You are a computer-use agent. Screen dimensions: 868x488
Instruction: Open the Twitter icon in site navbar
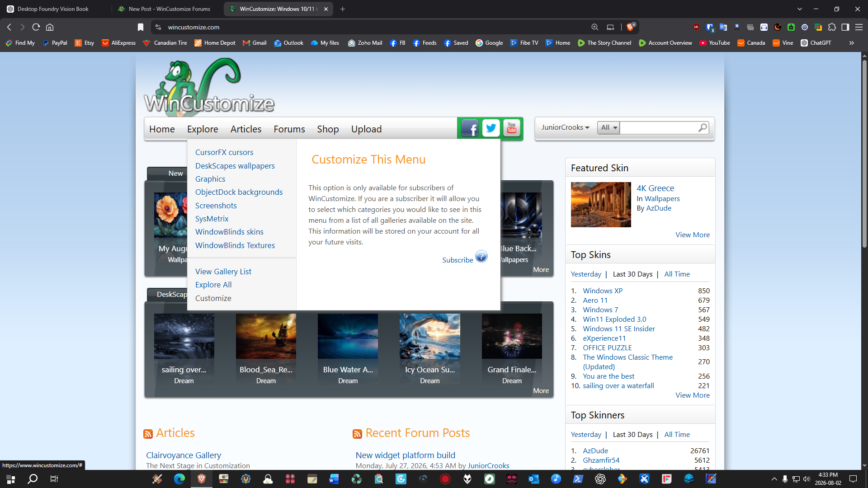[491, 129]
